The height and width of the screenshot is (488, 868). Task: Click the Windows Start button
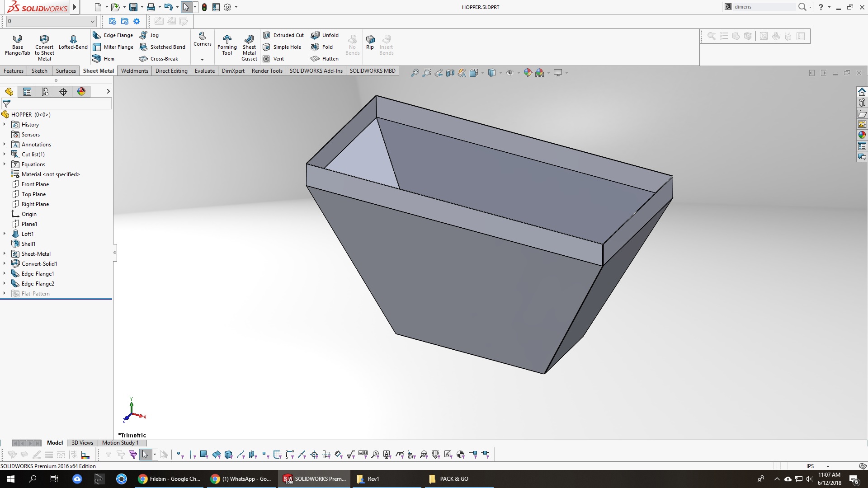[x=11, y=479]
